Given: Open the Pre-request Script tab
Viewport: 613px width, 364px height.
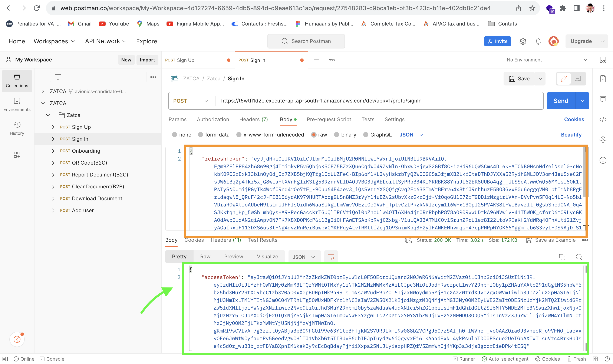Looking at the screenshot, I should (329, 119).
